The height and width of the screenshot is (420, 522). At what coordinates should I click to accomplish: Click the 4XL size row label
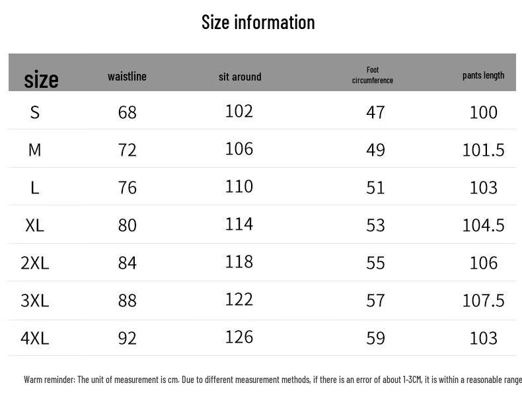(x=35, y=338)
